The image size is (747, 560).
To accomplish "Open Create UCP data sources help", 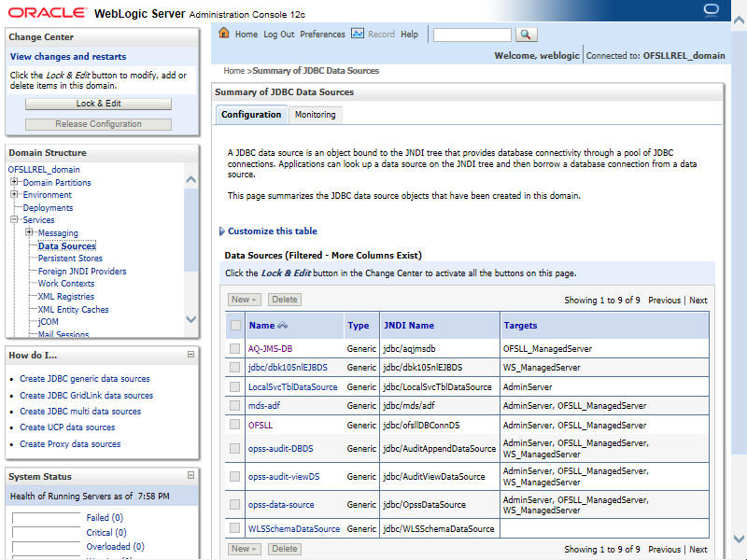I will coord(67,427).
